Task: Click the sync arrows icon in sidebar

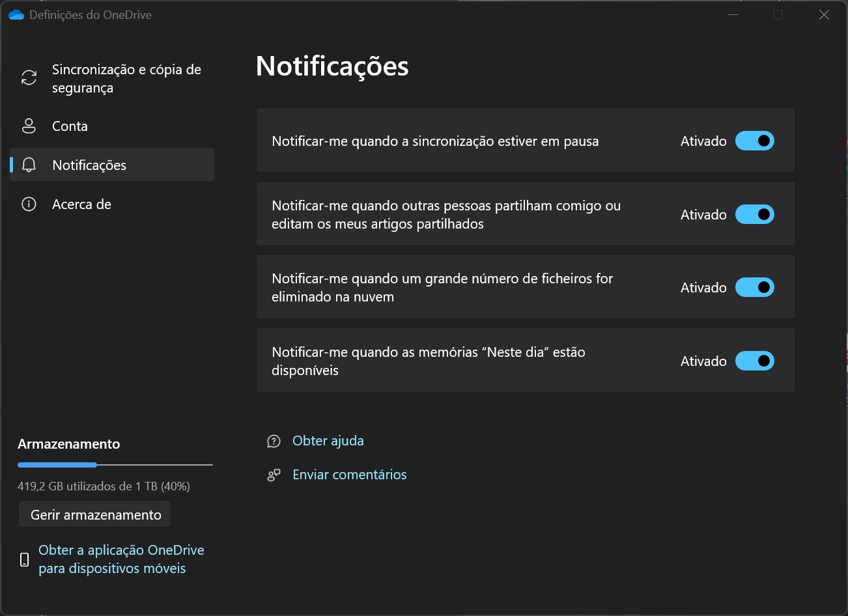Action: (x=29, y=78)
